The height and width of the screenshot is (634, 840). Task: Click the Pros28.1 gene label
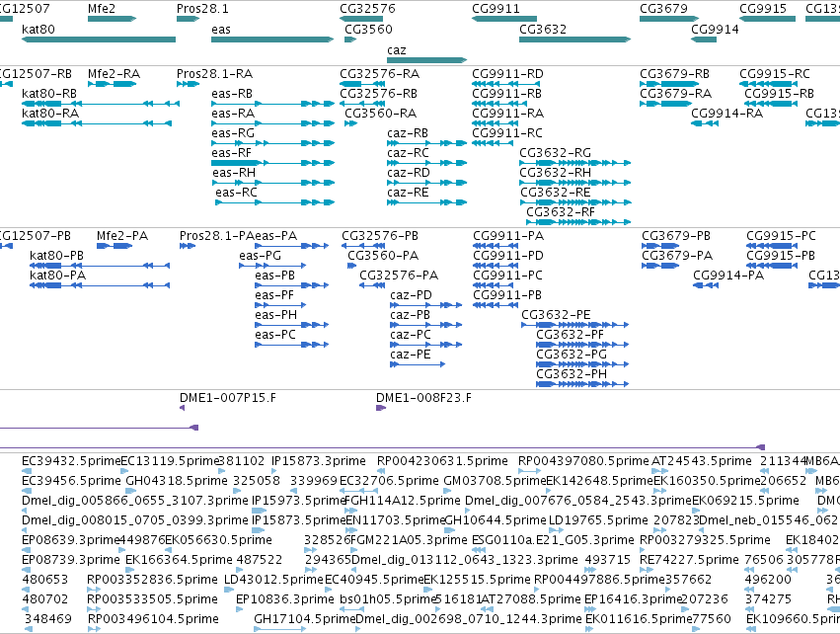202,9
